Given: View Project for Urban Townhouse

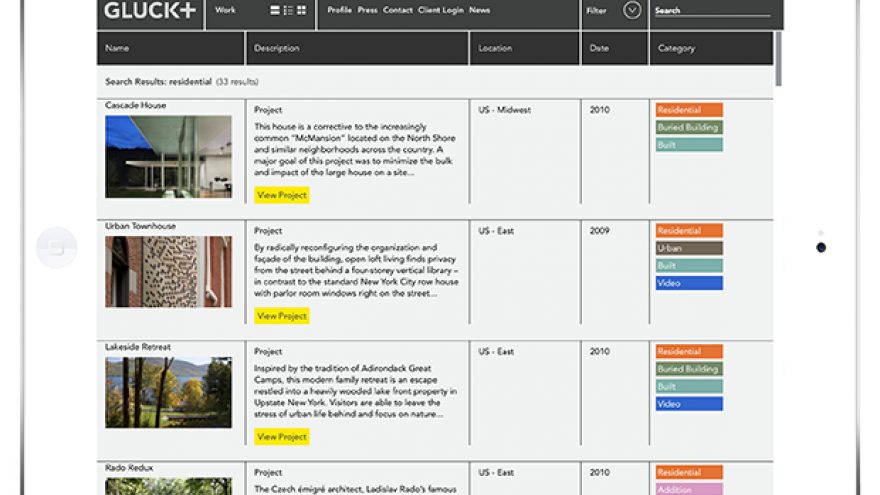Looking at the screenshot, I should click(x=282, y=316).
